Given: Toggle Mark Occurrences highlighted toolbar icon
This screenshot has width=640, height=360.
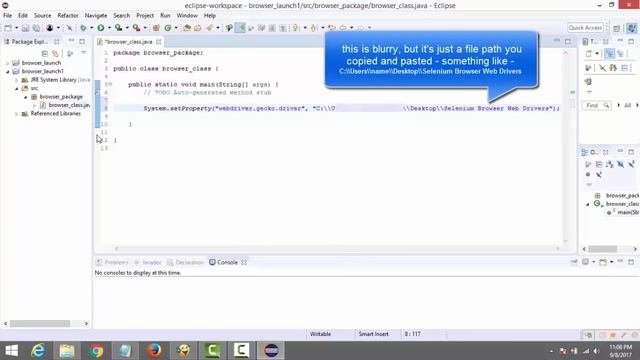Looking at the screenshot, I should [240, 28].
